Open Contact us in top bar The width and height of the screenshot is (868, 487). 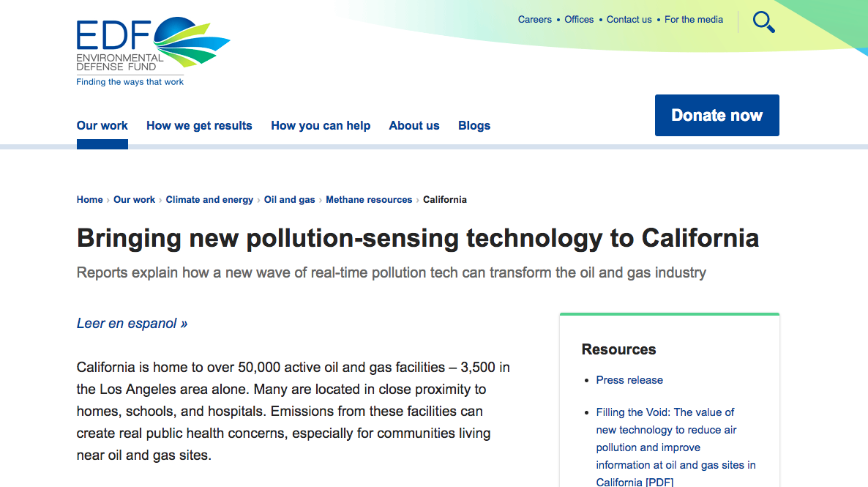click(x=629, y=19)
